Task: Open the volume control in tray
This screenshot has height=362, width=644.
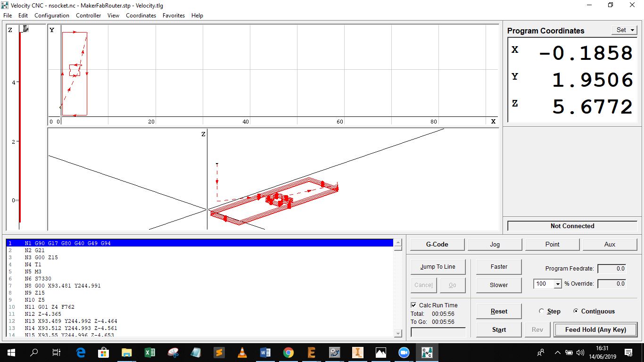Action: tap(580, 352)
